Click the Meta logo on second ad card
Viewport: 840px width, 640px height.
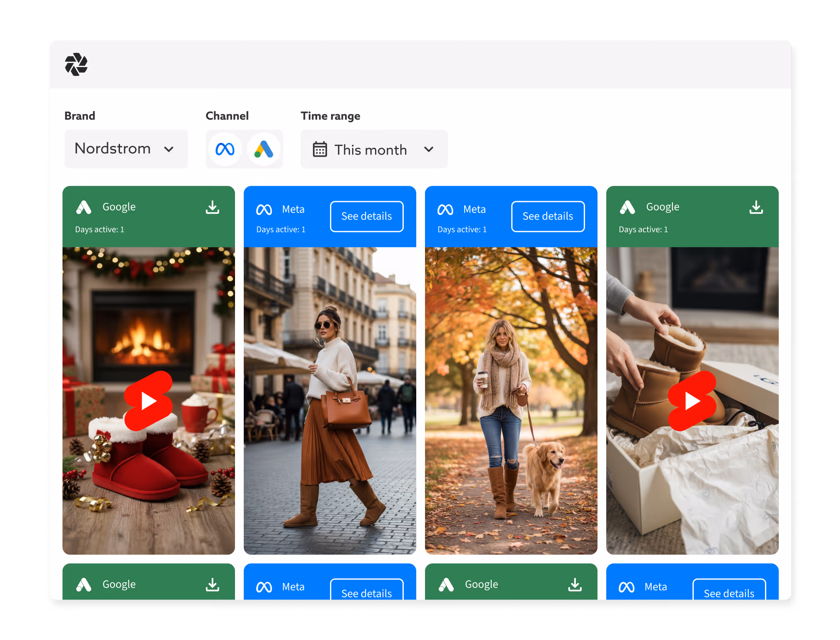point(264,210)
